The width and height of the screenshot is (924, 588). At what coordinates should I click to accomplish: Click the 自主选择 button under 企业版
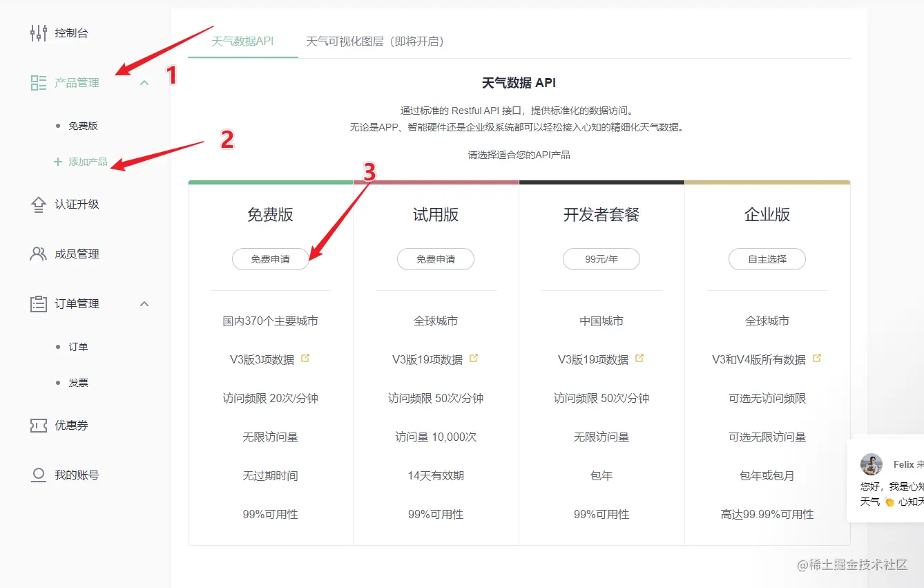[767, 259]
